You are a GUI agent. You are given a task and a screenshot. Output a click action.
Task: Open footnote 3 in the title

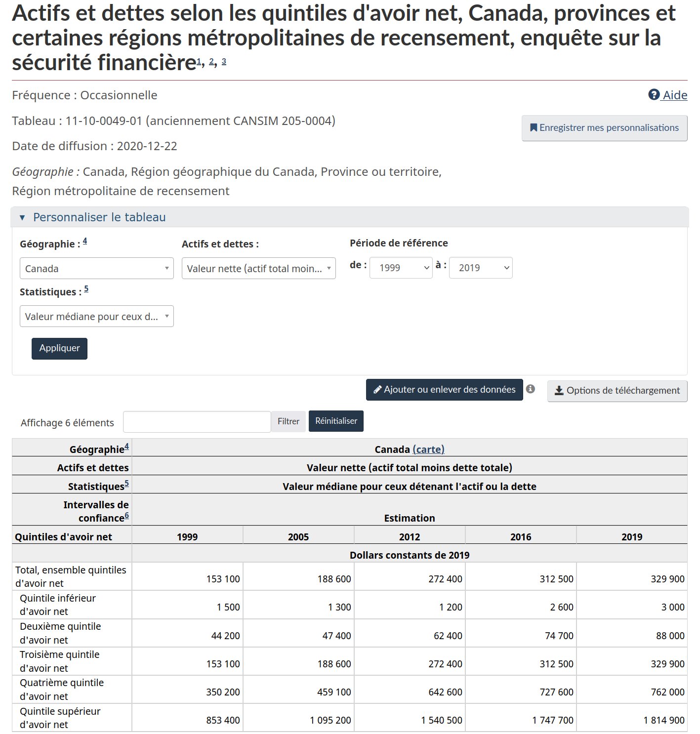click(x=224, y=61)
